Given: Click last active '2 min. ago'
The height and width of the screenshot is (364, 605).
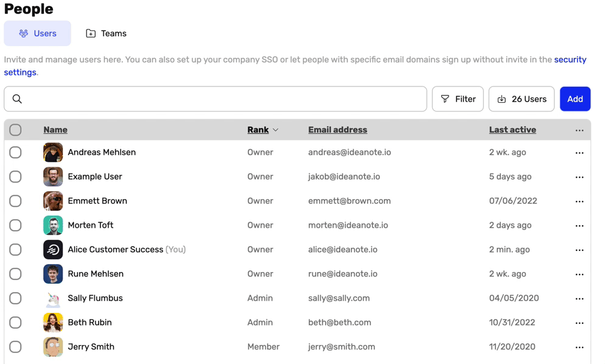Looking at the screenshot, I should 509,250.
